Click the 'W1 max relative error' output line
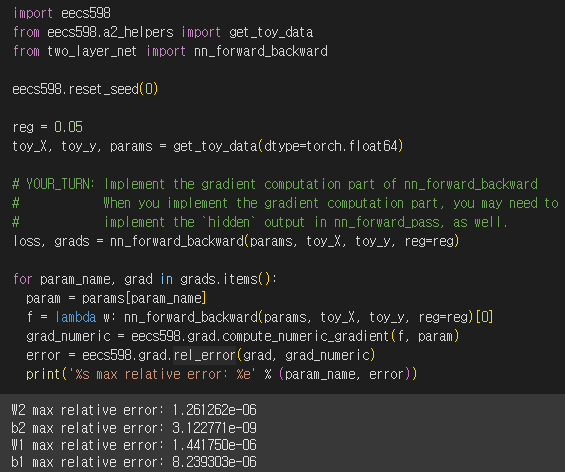Image resolution: width=565 pixels, height=472 pixels. (x=134, y=445)
